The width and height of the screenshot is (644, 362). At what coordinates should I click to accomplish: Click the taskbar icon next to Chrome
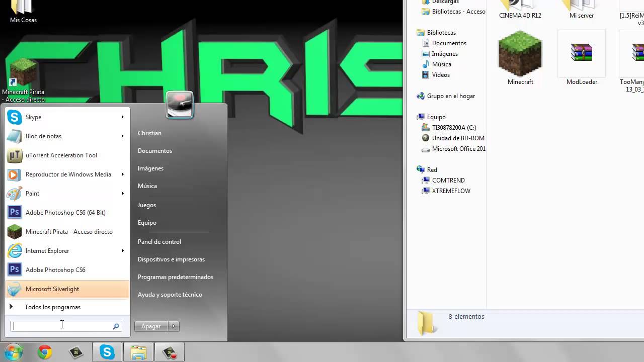click(x=76, y=353)
